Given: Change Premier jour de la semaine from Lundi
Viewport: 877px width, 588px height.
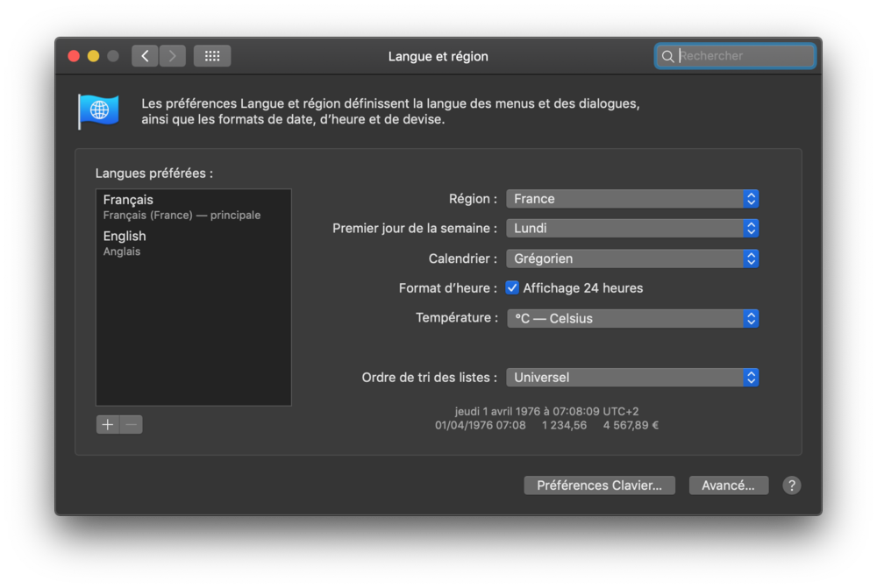Looking at the screenshot, I should [x=631, y=228].
